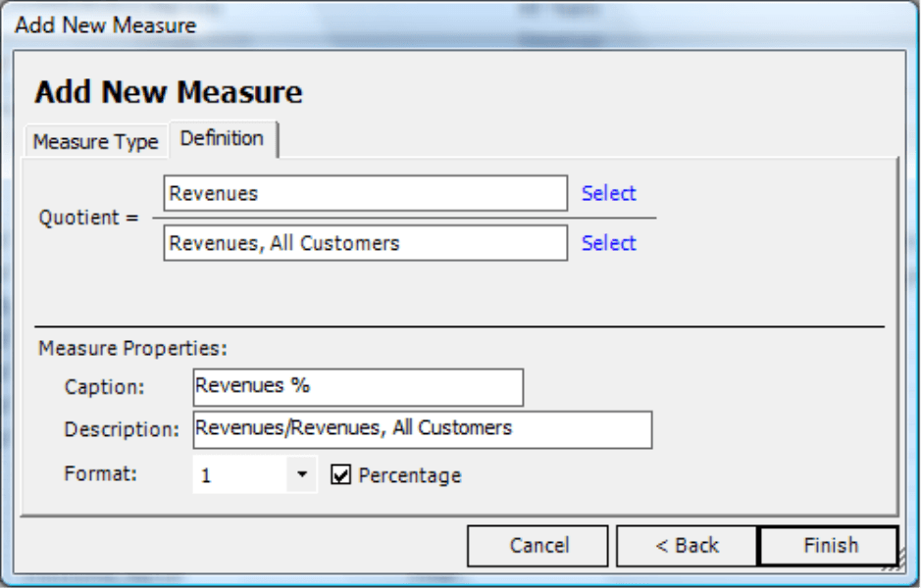Cancel the Add New Measure dialog

pos(538,546)
